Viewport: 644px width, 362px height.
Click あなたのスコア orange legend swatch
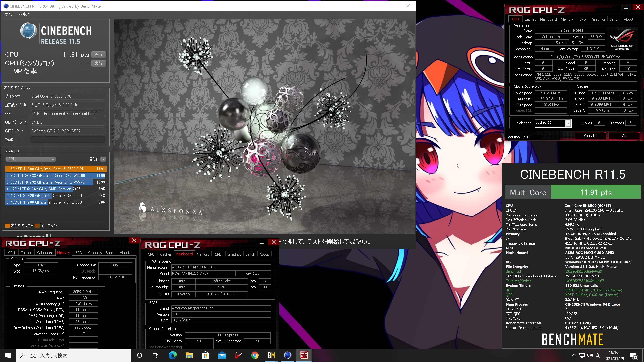8,226
